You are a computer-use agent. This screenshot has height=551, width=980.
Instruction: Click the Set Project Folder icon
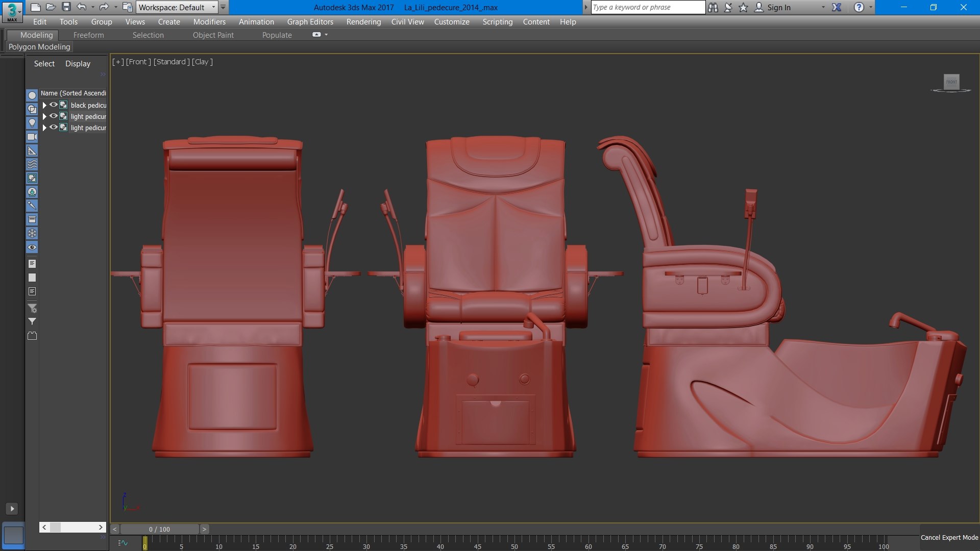coord(128,7)
